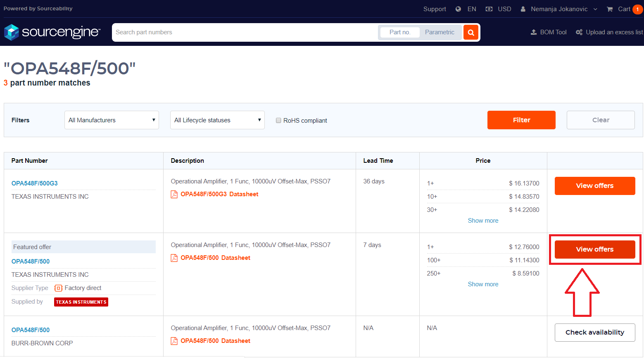The image size is (644, 359).
Task: Click the currency banknote icon
Action: pos(489,9)
